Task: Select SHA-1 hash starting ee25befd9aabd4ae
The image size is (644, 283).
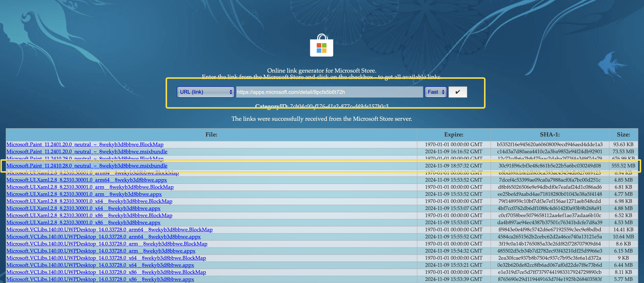Action: coord(550,194)
